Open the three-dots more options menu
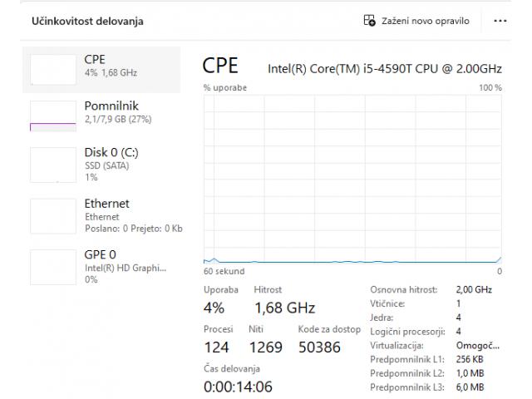The width and height of the screenshot is (532, 399). click(x=500, y=20)
